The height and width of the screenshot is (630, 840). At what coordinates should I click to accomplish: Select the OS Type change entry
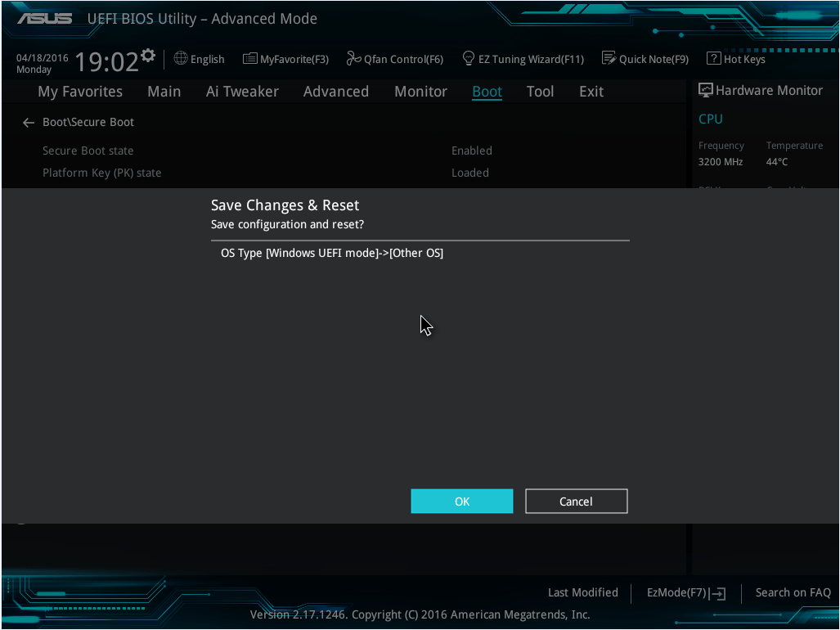pyautogui.click(x=332, y=253)
